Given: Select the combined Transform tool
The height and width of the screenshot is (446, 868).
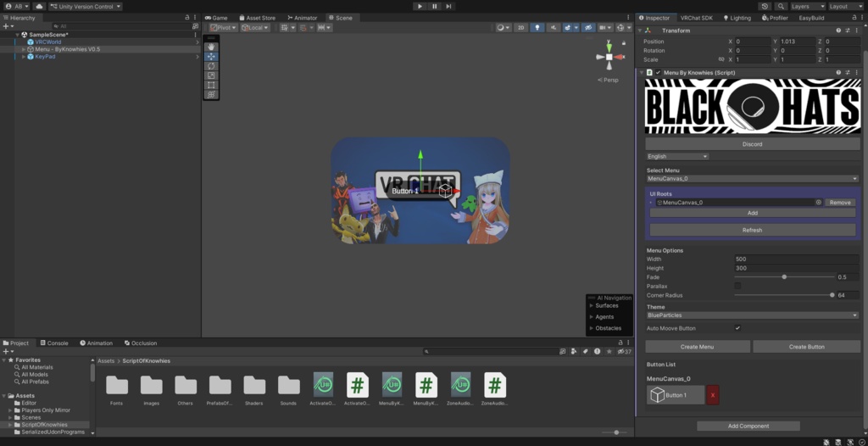Looking at the screenshot, I should coord(211,94).
